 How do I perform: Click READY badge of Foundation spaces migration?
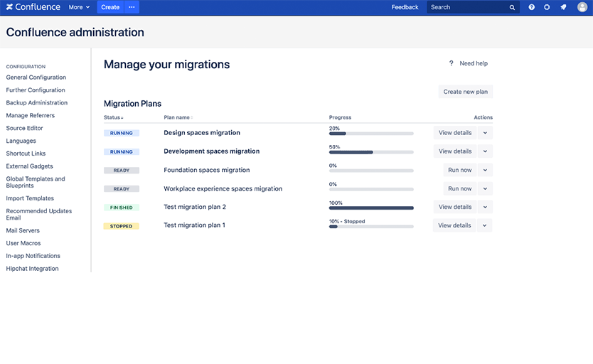122,171
